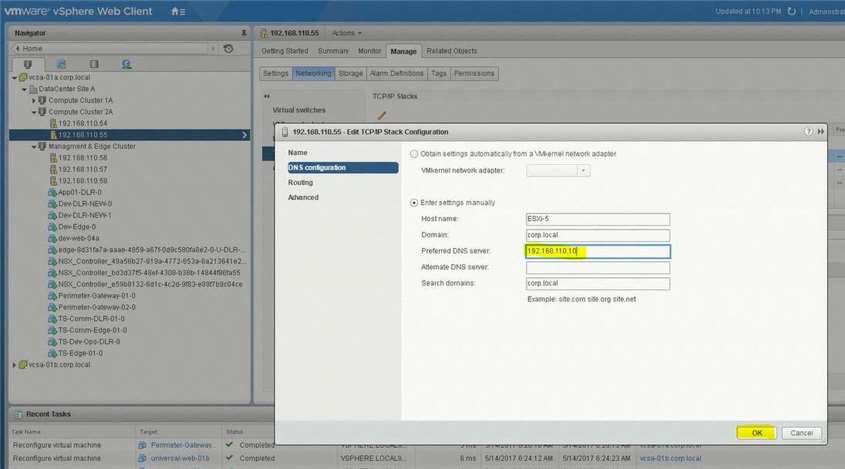Open help icon in the dialog title bar
Screen dimensions: 845x469
click(808, 132)
